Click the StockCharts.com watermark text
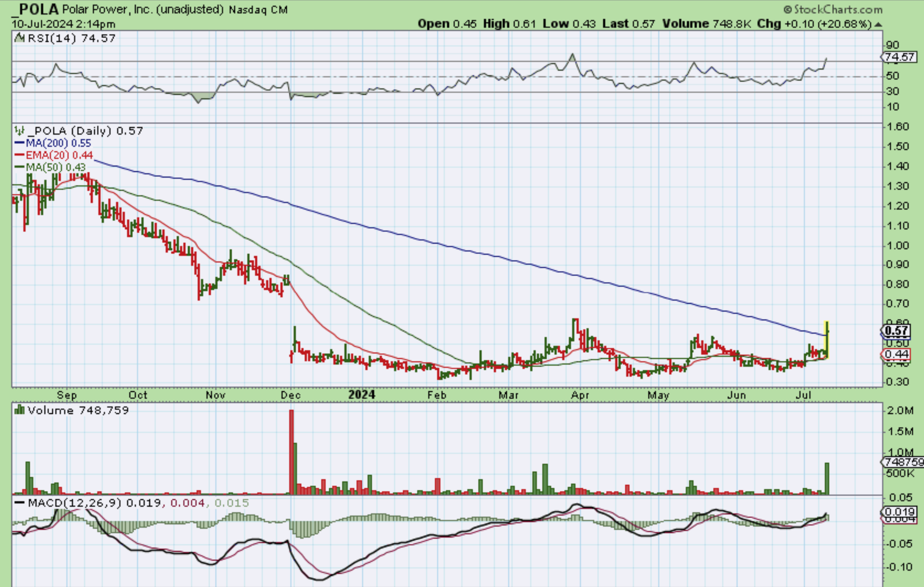The height and width of the screenshot is (587, 924). (838, 9)
